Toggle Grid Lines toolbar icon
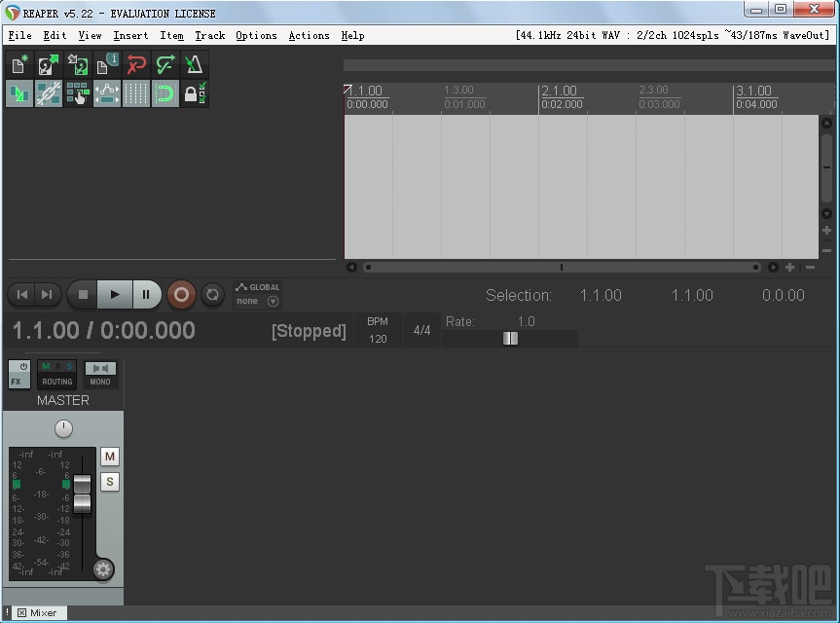This screenshot has height=623, width=840. pyautogui.click(x=136, y=93)
